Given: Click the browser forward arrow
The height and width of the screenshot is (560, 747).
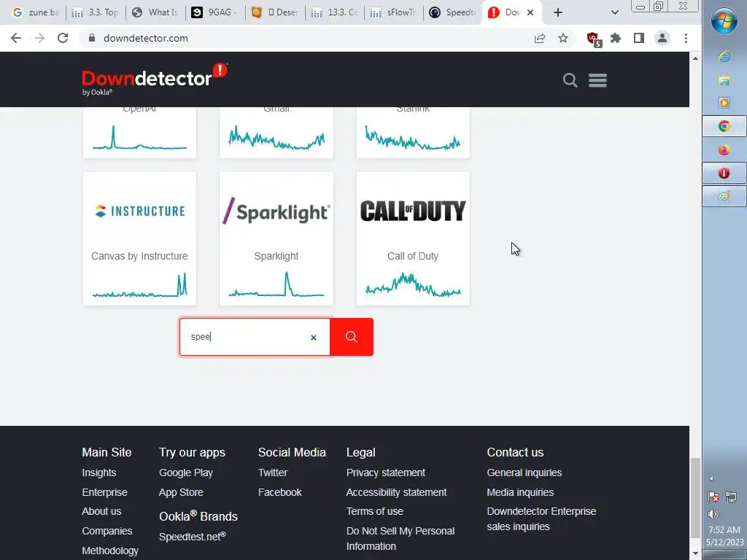Looking at the screenshot, I should tap(39, 38).
